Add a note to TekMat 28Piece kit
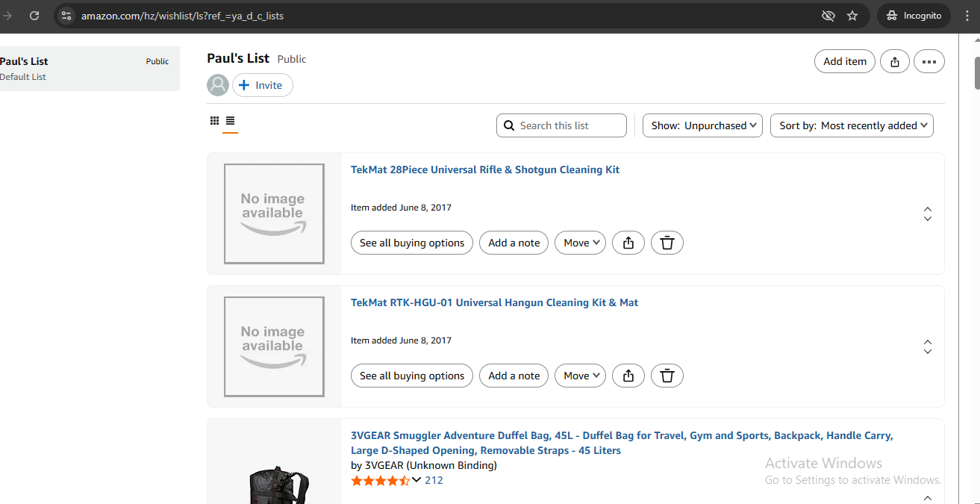This screenshot has width=980, height=504. pyautogui.click(x=514, y=243)
